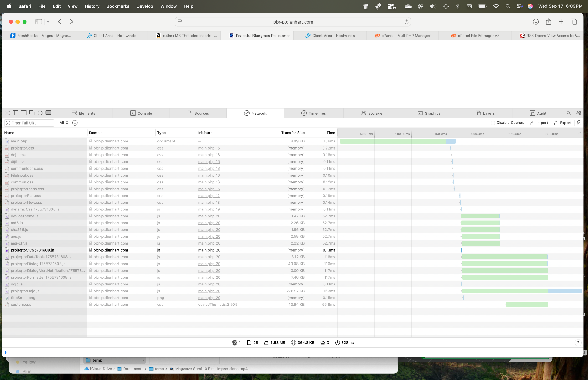Open Safari sidebar toggle icon
The height and width of the screenshot is (380, 588).
pos(39,22)
